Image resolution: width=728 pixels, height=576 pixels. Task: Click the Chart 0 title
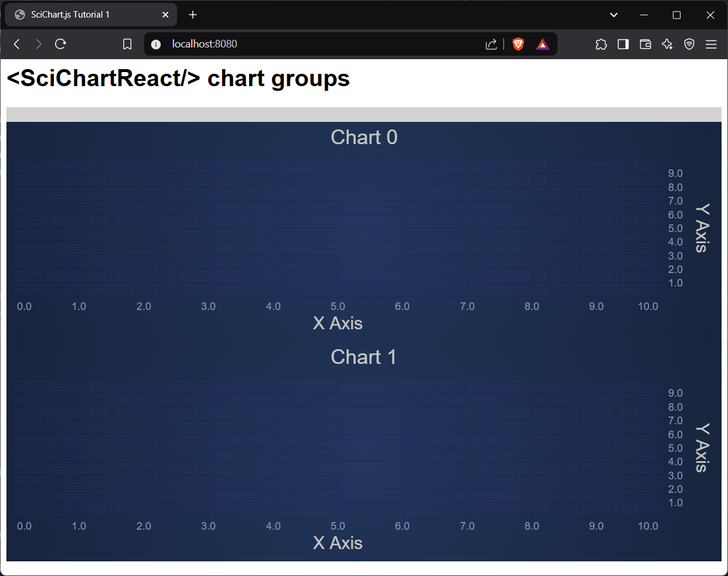point(364,137)
